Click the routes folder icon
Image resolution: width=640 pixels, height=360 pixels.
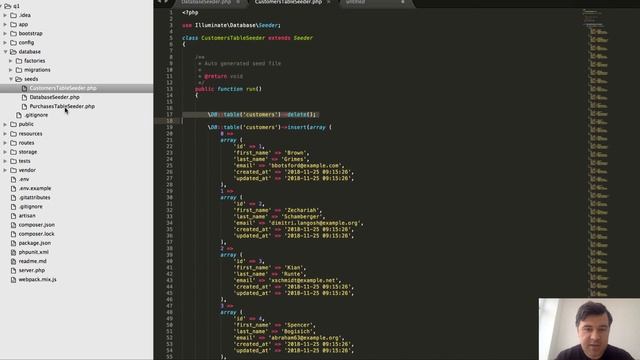[13, 143]
